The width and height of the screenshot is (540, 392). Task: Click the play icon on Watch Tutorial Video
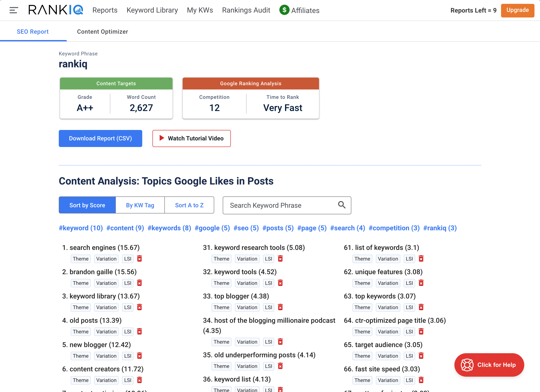click(161, 138)
